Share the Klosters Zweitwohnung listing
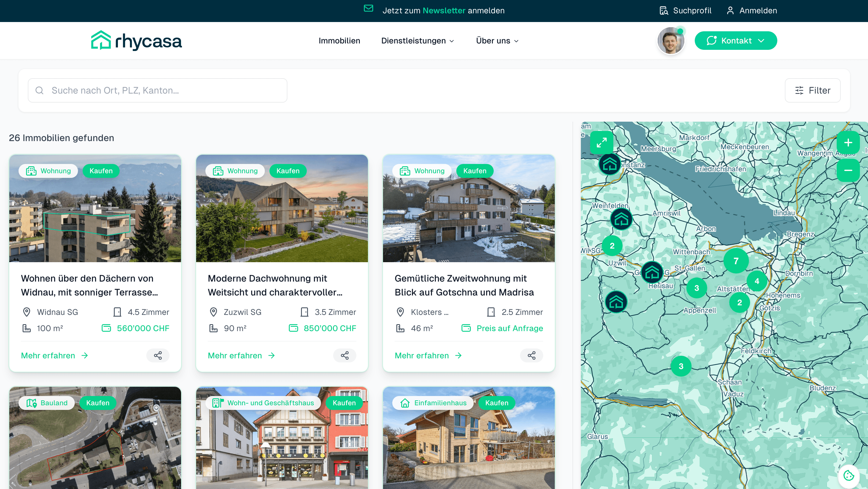This screenshot has height=489, width=868. coord(531,355)
